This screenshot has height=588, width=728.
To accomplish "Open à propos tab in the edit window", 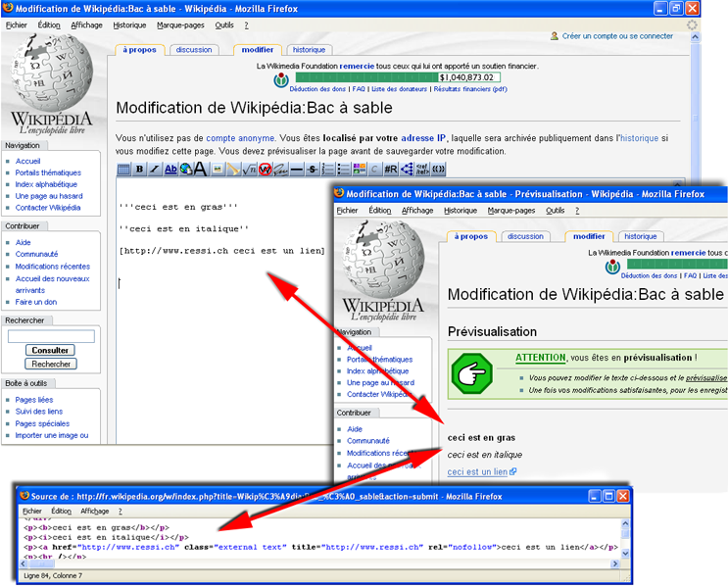I will click(139, 50).
